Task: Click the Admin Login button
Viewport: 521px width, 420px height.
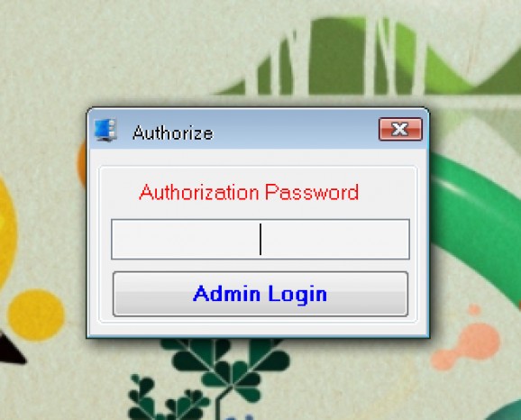Action: pos(260,294)
